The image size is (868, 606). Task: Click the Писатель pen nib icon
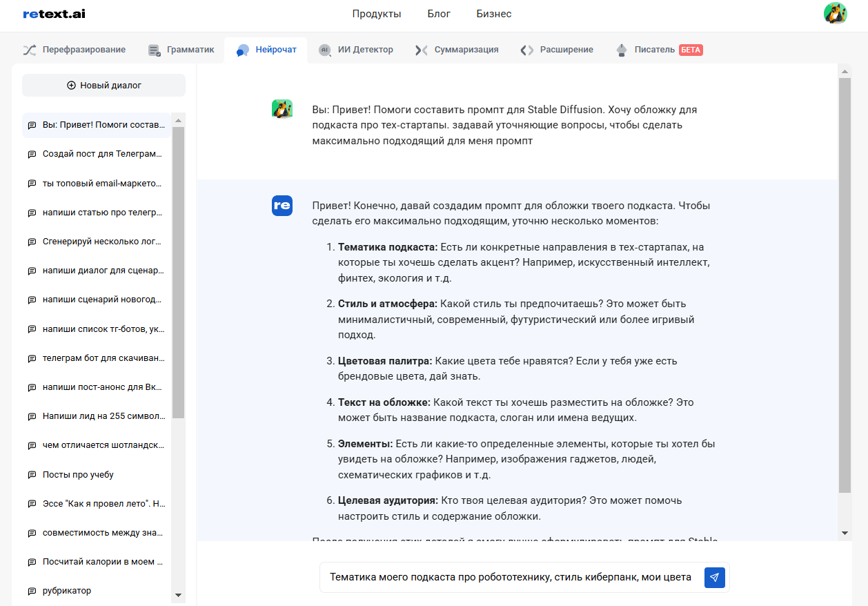click(622, 50)
